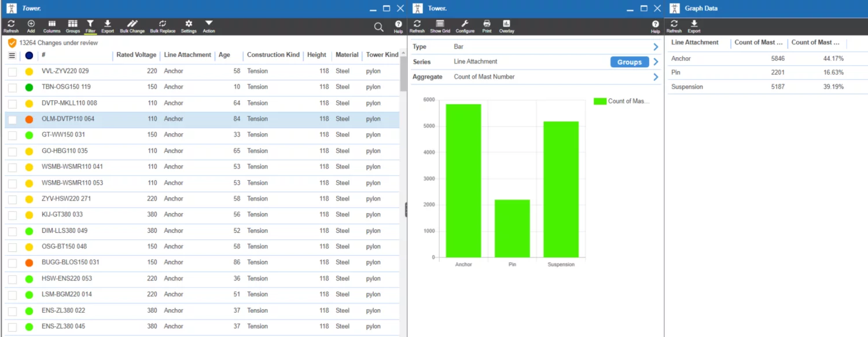Image resolution: width=868 pixels, height=337 pixels.
Task: Click the green legend color swatch
Action: [599, 101]
